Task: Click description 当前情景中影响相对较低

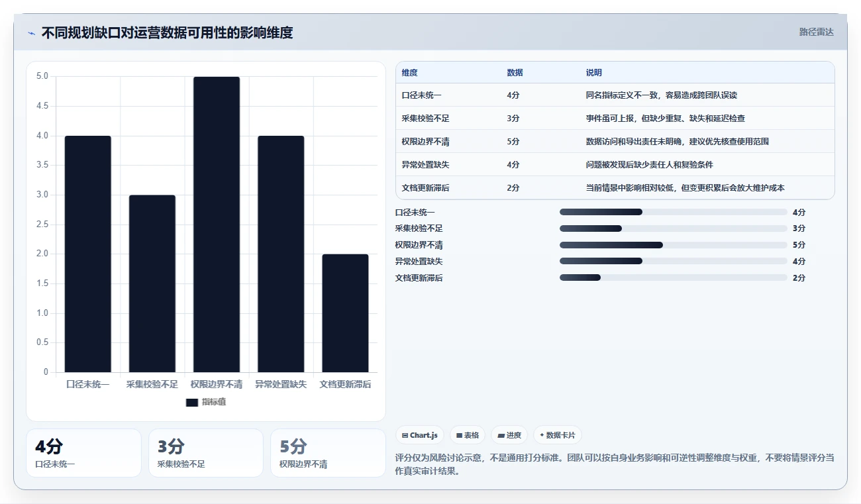Action: tap(685, 188)
